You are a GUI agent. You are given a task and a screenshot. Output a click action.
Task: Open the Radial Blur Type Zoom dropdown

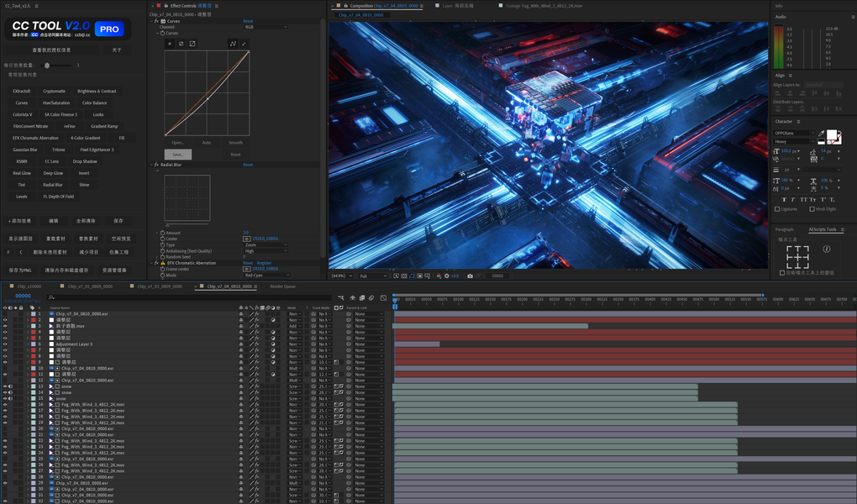[265, 245]
